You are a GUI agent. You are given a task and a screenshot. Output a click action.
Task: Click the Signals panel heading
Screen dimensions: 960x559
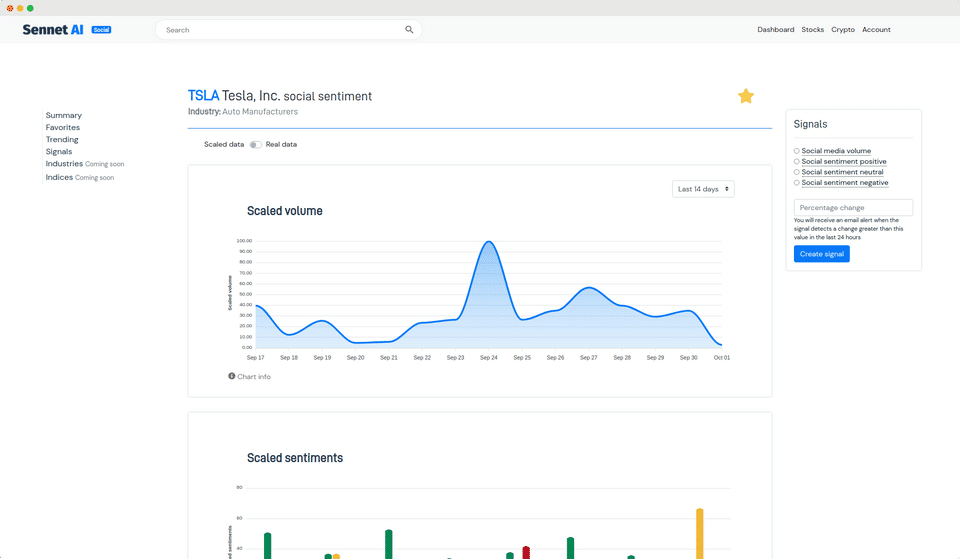810,124
